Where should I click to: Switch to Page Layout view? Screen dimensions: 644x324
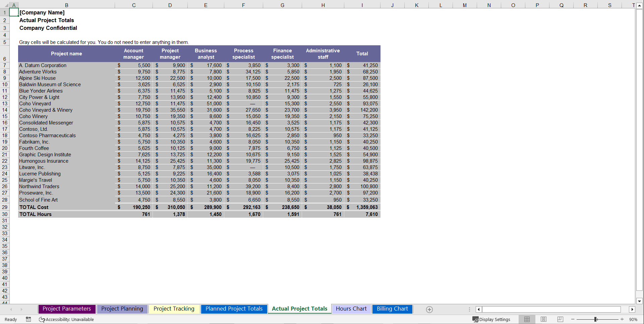(544, 319)
